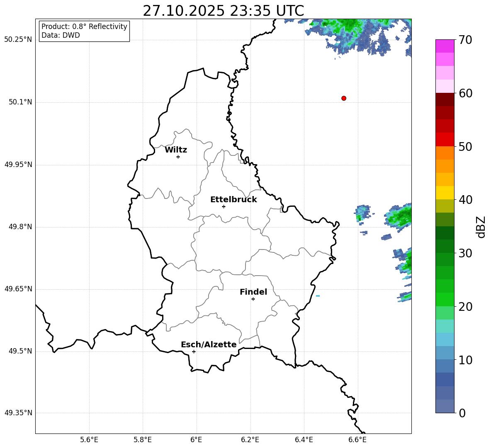Click the 60 colorbar tick label
This screenshot has height=448, width=491.
[x=465, y=93]
